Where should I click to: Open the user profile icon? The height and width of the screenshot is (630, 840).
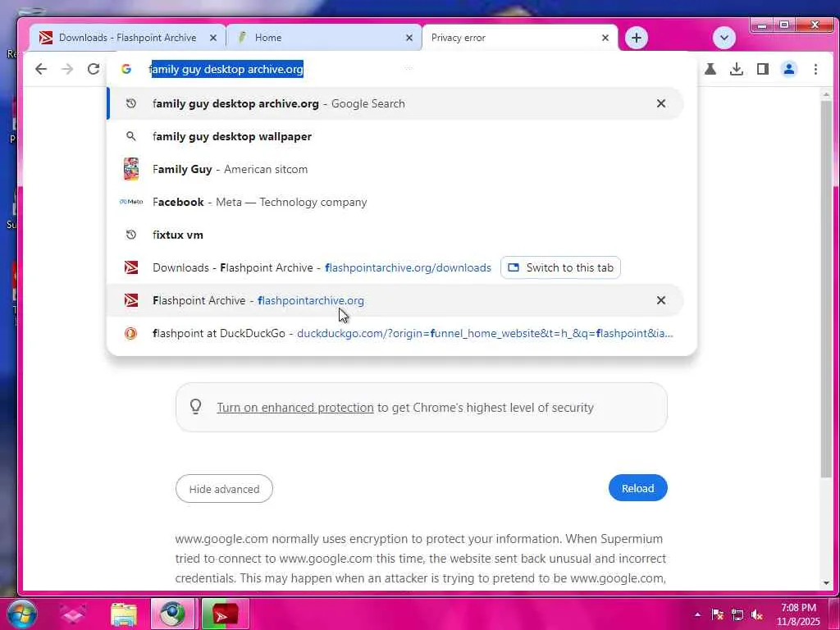pyautogui.click(x=789, y=69)
